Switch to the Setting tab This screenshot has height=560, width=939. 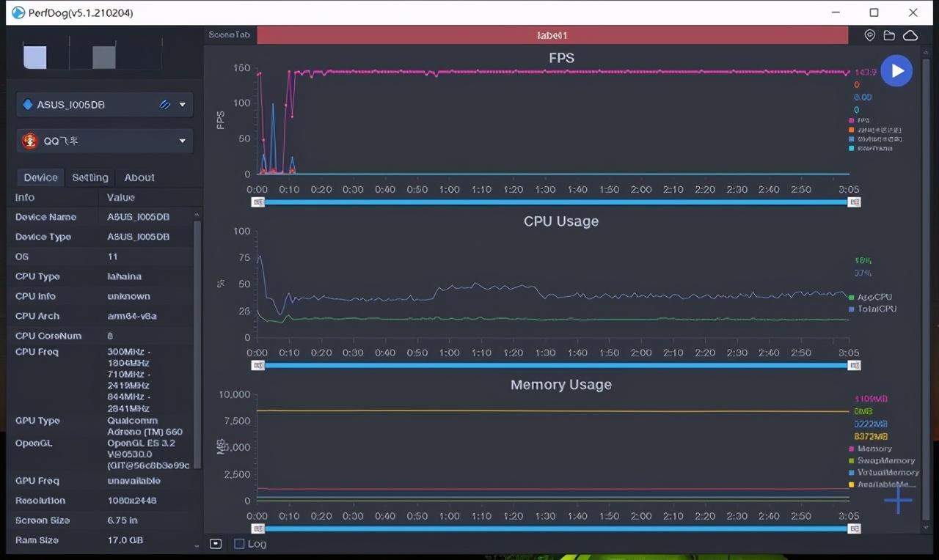[90, 177]
